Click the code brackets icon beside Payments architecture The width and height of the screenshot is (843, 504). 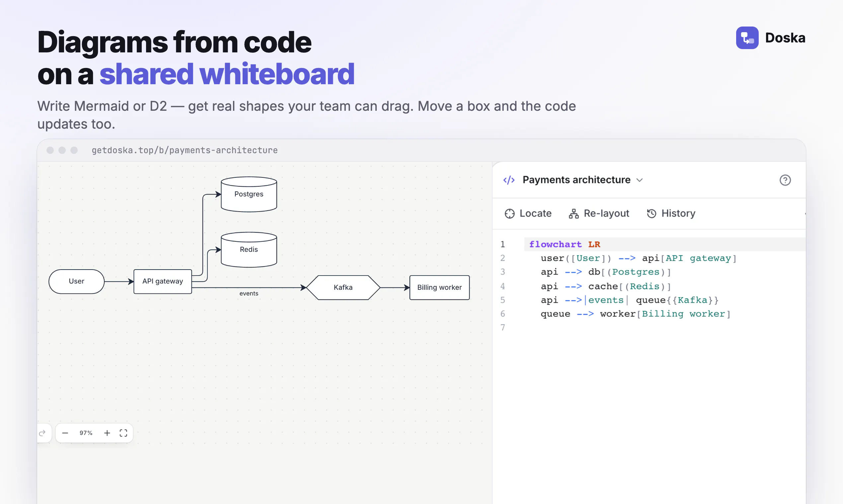[x=509, y=180]
